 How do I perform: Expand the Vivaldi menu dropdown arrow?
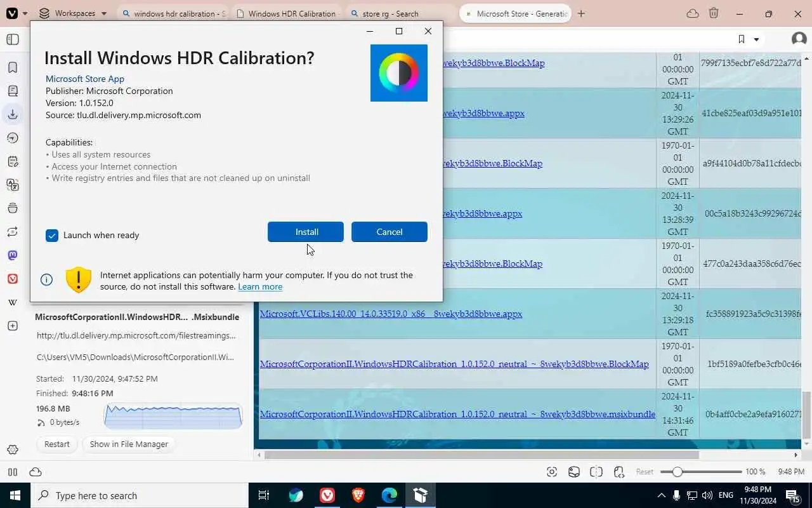coord(25,13)
